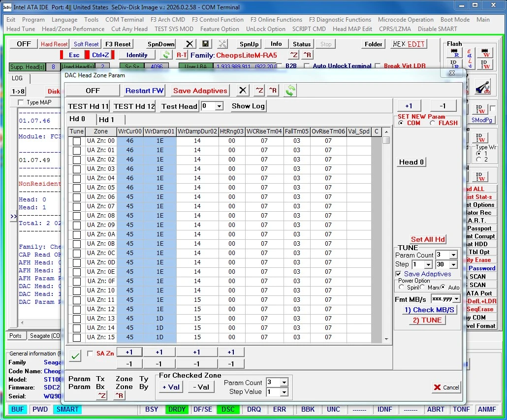Click +1 button under WrCur00 column
Image resolution: width=507 pixels, height=420 pixels.
coord(129,352)
